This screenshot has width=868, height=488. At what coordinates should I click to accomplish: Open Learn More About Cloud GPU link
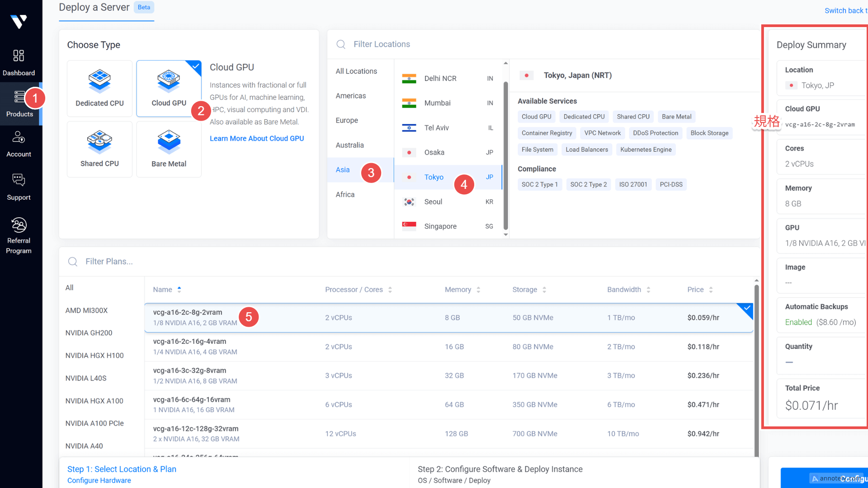257,139
